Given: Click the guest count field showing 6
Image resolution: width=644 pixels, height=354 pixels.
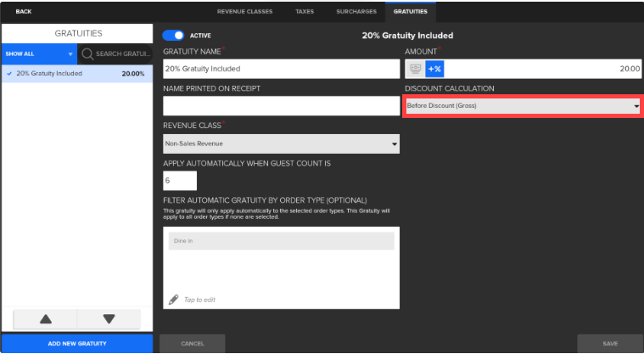Looking at the screenshot, I should (x=179, y=181).
